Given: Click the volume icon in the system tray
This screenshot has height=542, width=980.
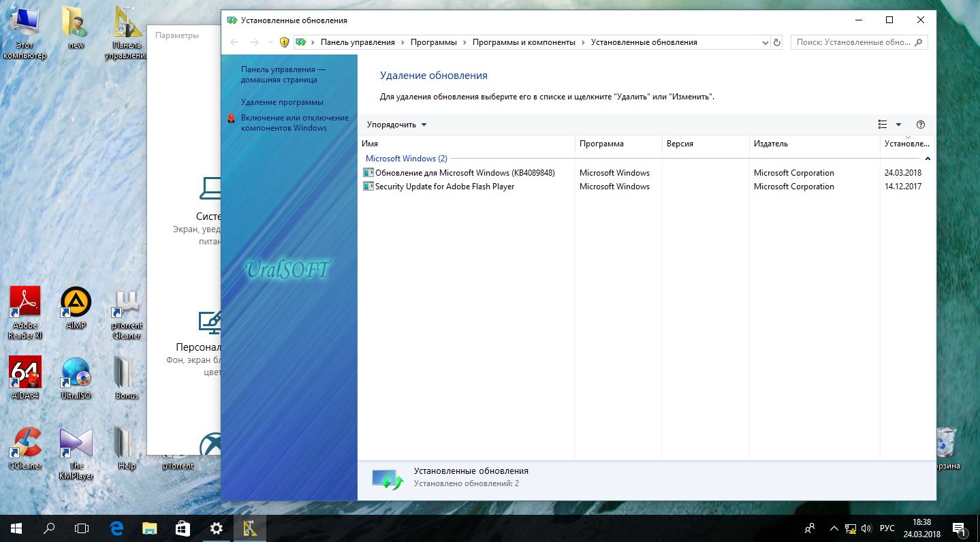Looking at the screenshot, I should [x=866, y=528].
